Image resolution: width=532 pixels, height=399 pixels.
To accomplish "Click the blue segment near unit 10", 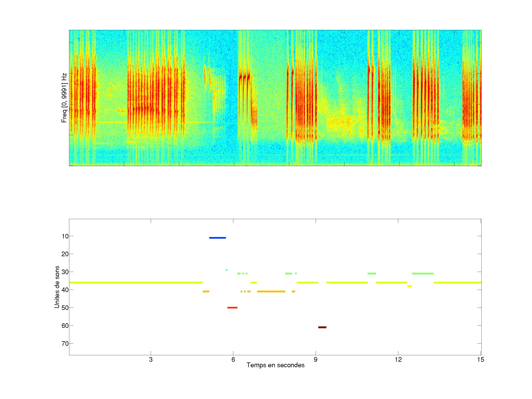I will click(217, 238).
